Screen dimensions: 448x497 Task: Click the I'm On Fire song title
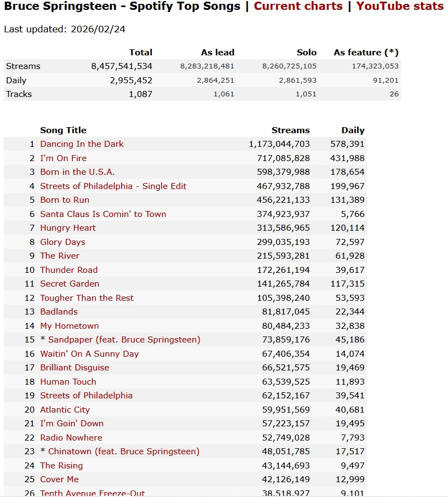63,158
